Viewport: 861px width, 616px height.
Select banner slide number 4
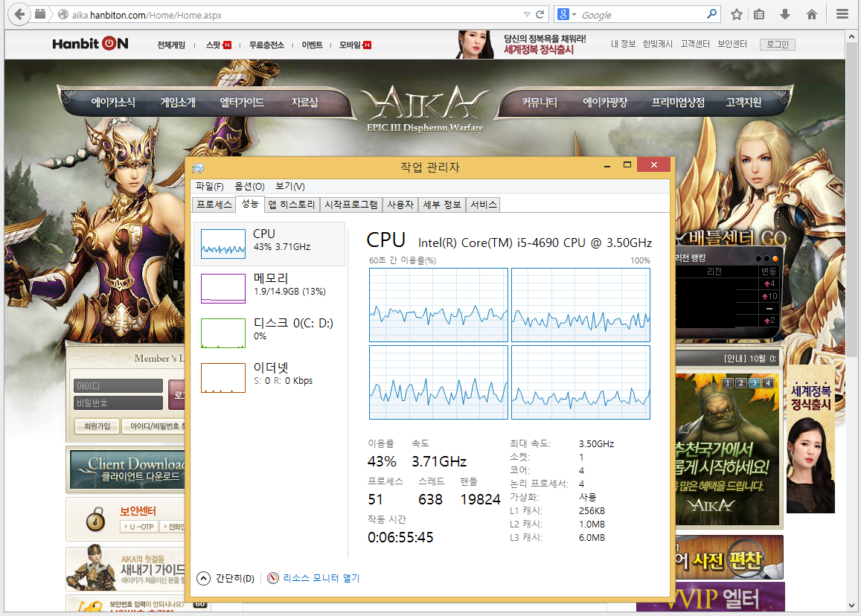768,382
